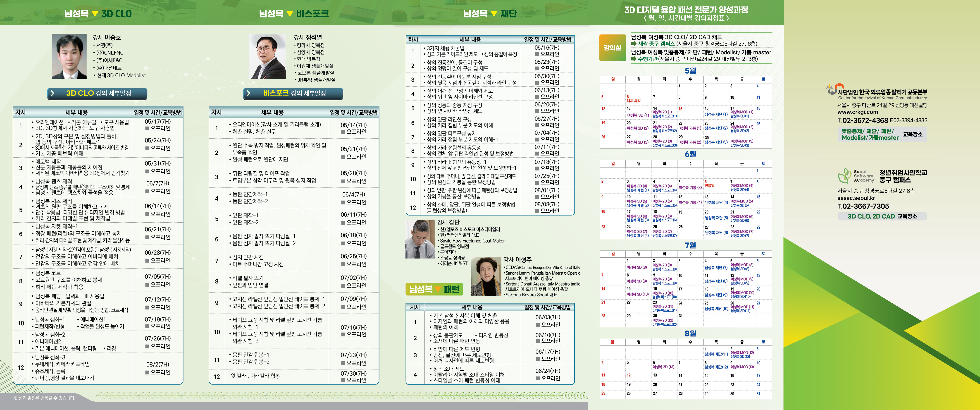The width and height of the screenshot is (980, 410).
Task: Click instructor 정석열's portrait photo
Action: 268,56
